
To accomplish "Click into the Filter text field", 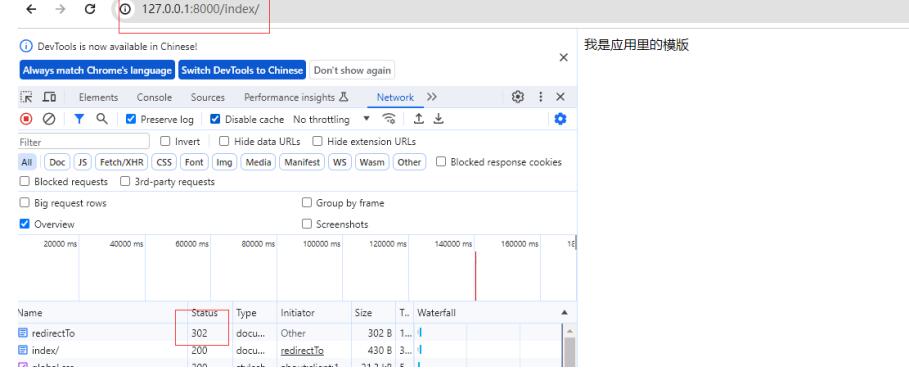I will (84, 142).
